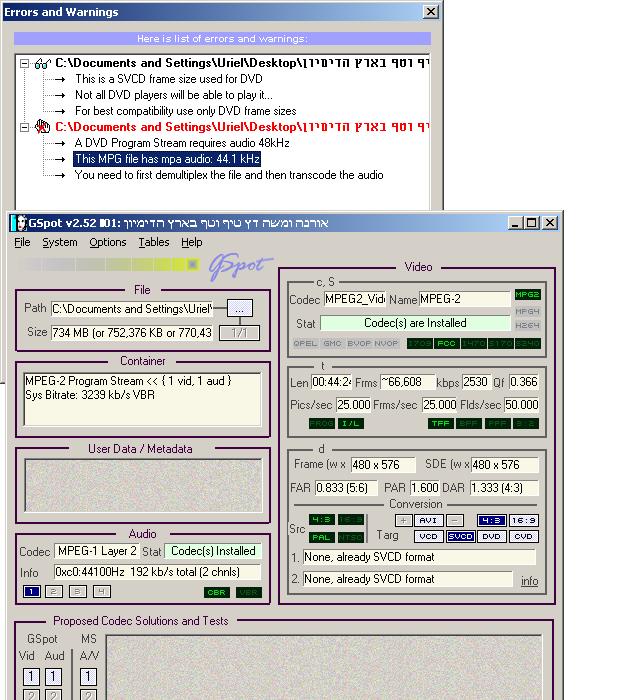Click the glasses warning icon in tree

(42, 63)
